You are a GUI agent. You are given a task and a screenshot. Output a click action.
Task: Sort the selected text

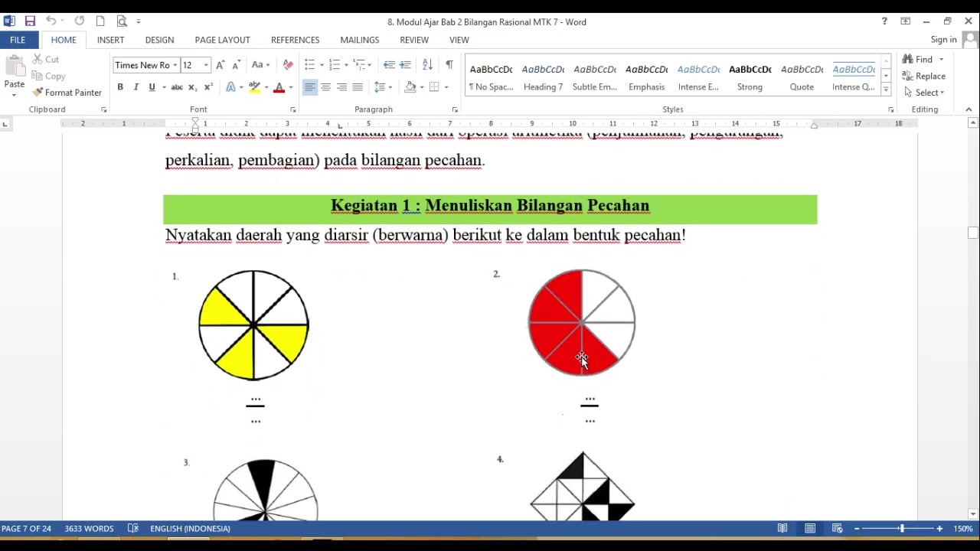point(427,65)
